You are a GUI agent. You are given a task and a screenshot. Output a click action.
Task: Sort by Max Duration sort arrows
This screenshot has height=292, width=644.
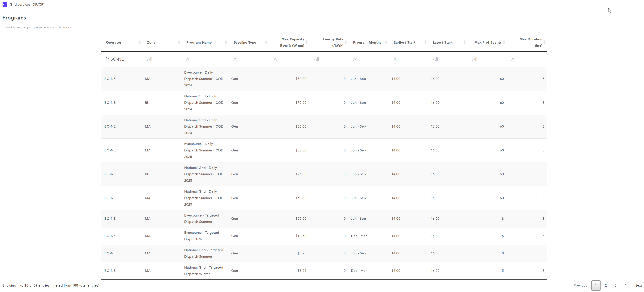point(545,42)
